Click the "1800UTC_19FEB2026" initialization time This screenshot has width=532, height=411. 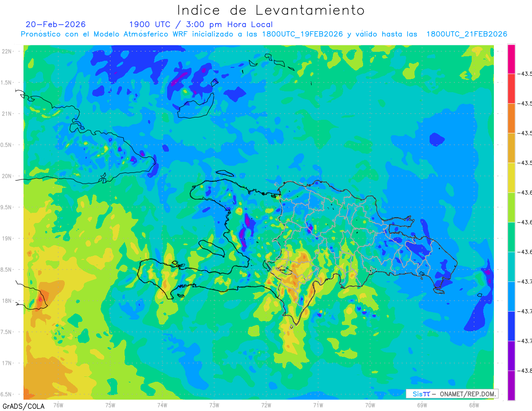[x=302, y=34]
